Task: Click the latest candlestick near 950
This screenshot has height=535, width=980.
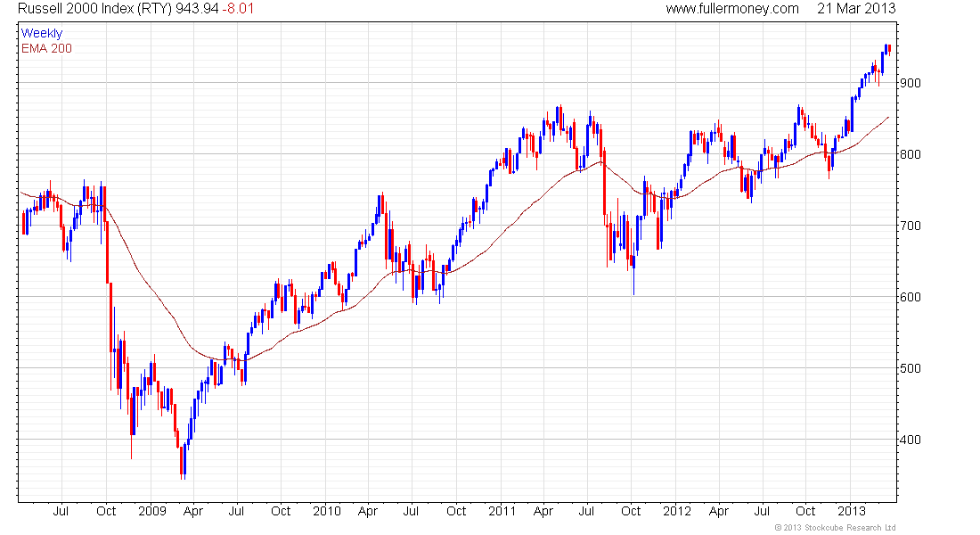Action: (x=889, y=49)
